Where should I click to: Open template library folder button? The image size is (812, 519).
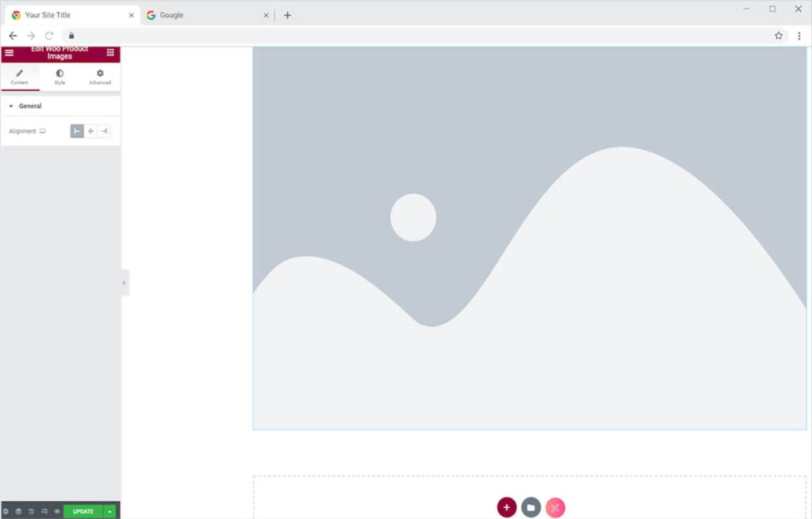531,507
